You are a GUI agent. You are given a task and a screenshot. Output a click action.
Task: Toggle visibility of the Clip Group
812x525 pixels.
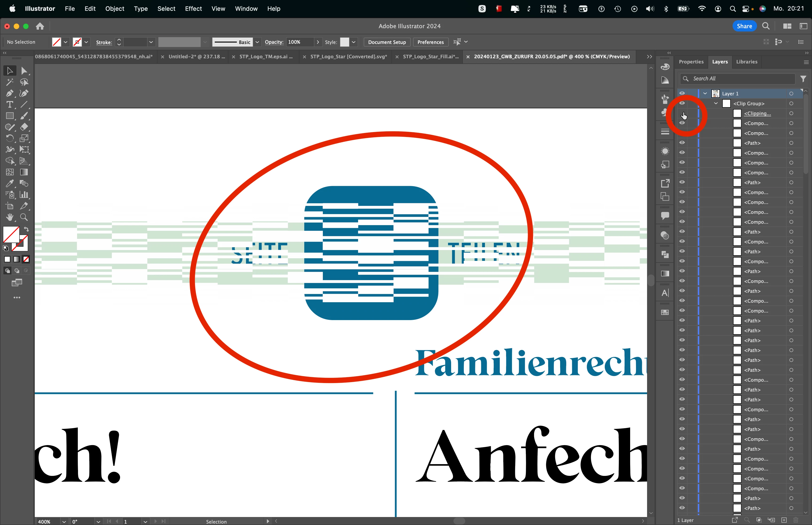click(682, 103)
